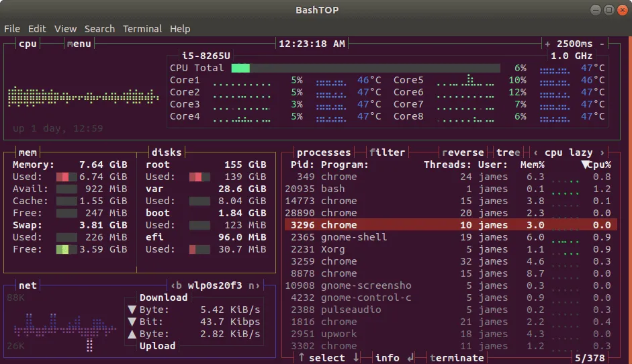Select process 28890 chrome
Image resolution: width=632 pixels, height=364 pixels.
451,213
